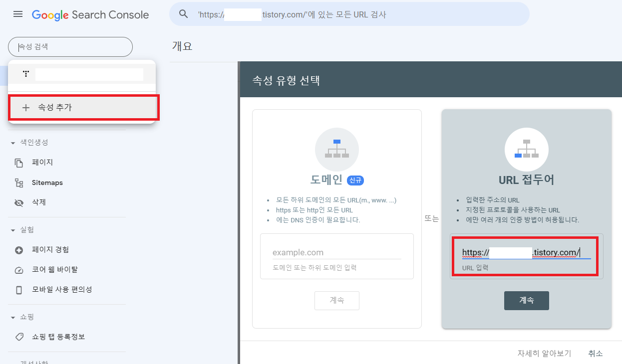622x364 pixels.
Task: Click the magnifier icon in URL inspection bar
Action: [x=184, y=14]
